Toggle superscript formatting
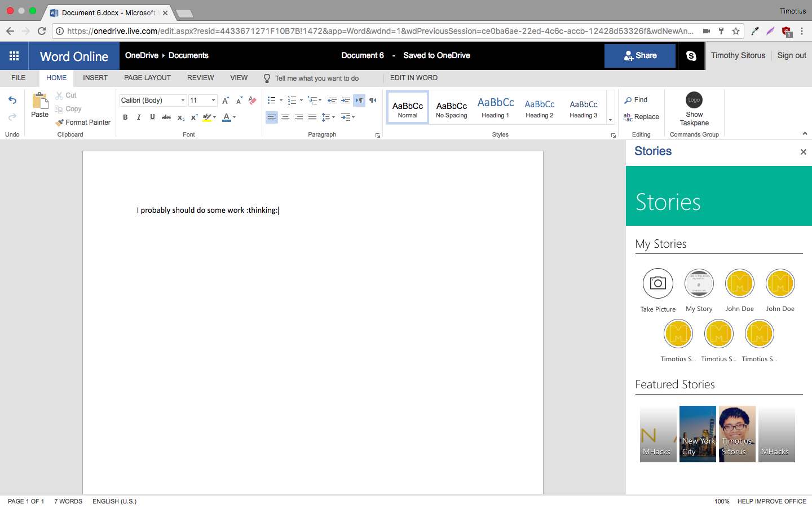This screenshot has width=812, height=508. [x=194, y=117]
